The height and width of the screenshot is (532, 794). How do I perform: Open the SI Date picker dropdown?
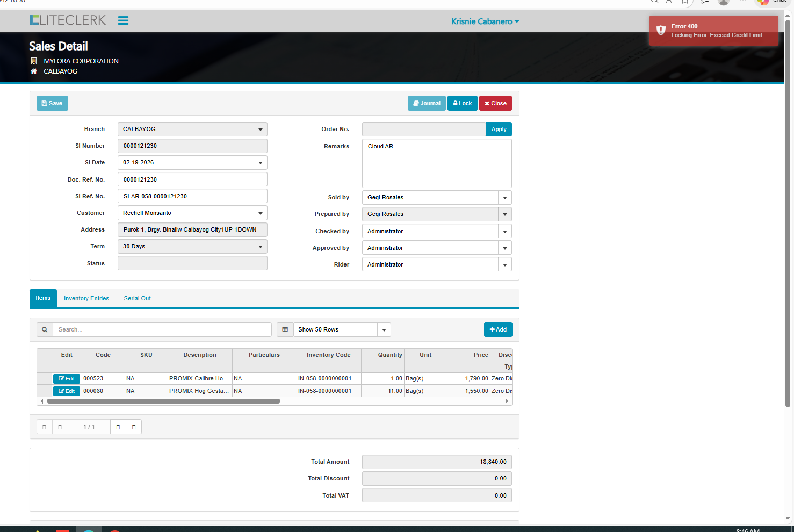(x=261, y=163)
